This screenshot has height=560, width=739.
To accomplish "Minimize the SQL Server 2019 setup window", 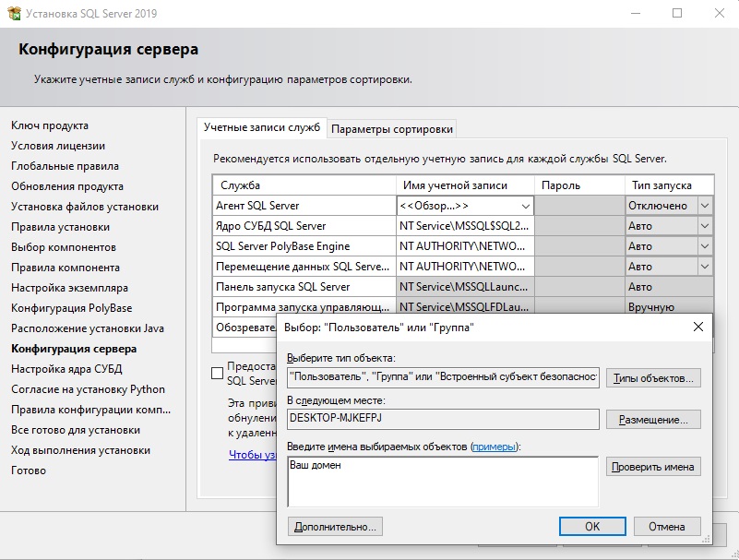I will pyautogui.click(x=636, y=13).
